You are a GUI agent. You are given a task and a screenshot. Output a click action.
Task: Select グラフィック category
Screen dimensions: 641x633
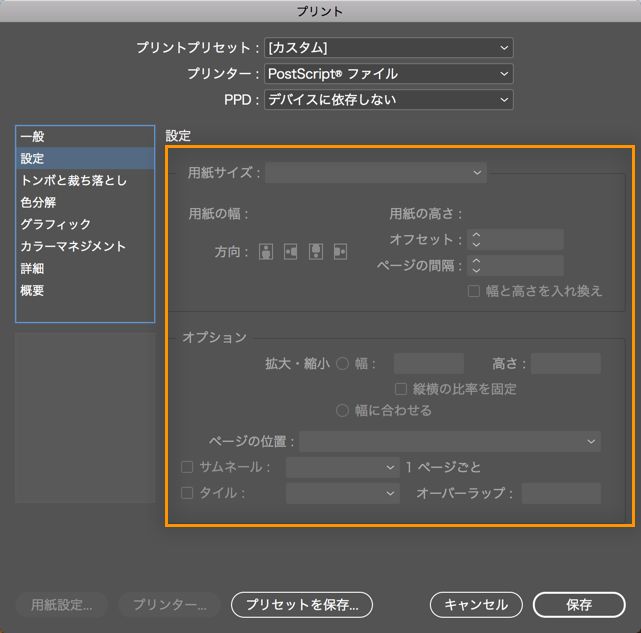tap(85, 224)
